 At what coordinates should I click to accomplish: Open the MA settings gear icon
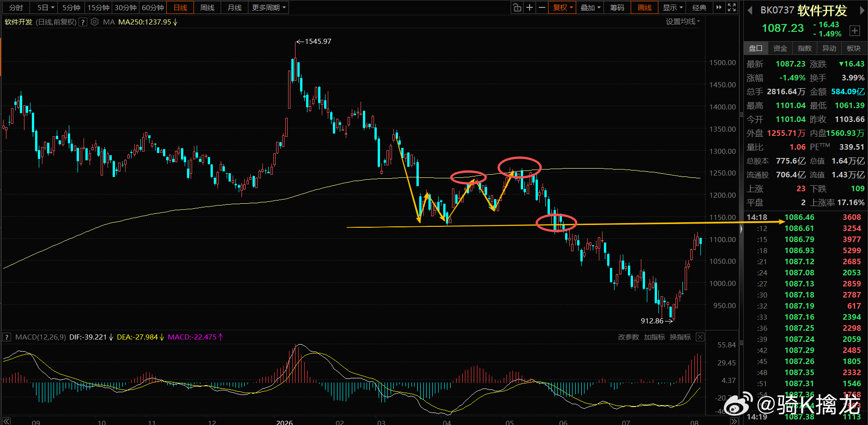tap(95, 22)
